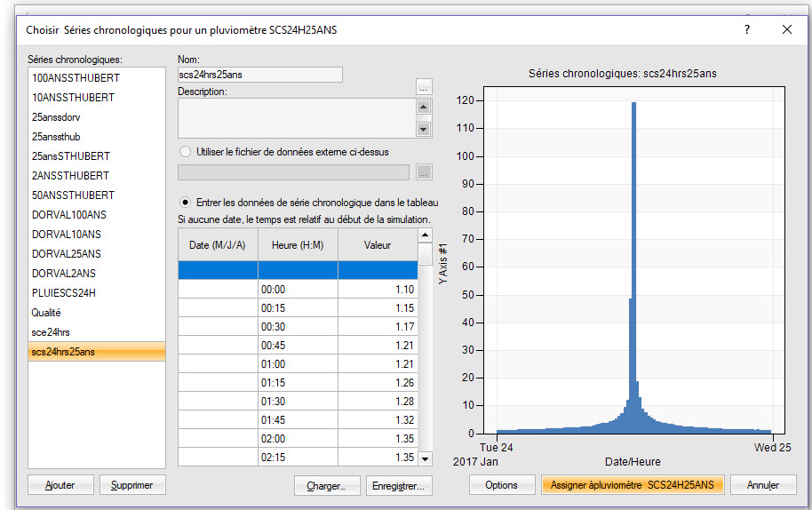Enable 'Utiliser le fichier de données externe' option
Viewport: 812px width, 510px height.
coord(186,152)
